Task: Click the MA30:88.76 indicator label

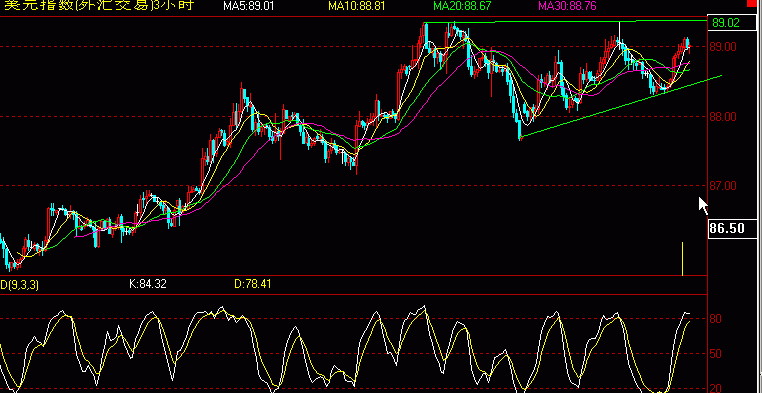Action: pyautogui.click(x=568, y=6)
